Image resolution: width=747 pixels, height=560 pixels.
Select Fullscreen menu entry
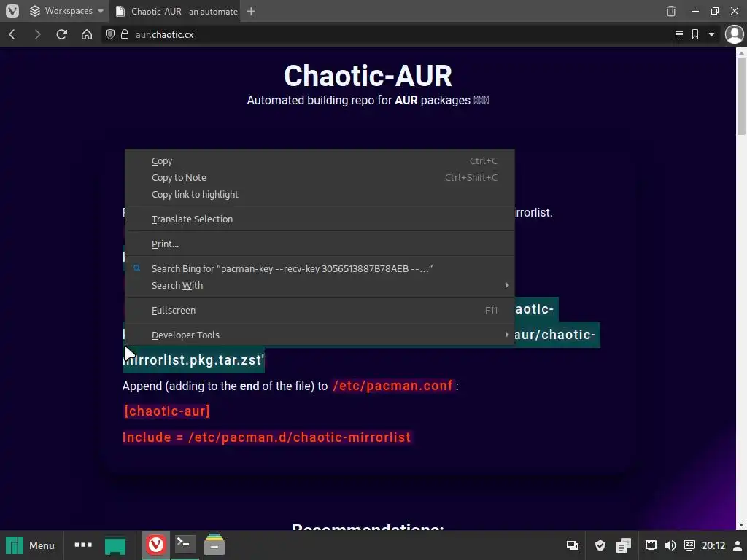tap(320, 310)
